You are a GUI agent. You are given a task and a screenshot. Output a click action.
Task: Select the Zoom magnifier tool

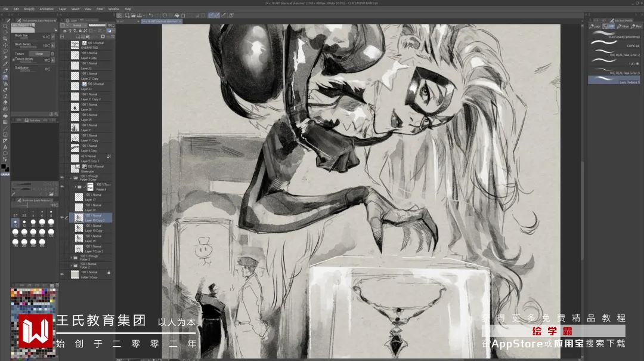[x=5, y=26]
